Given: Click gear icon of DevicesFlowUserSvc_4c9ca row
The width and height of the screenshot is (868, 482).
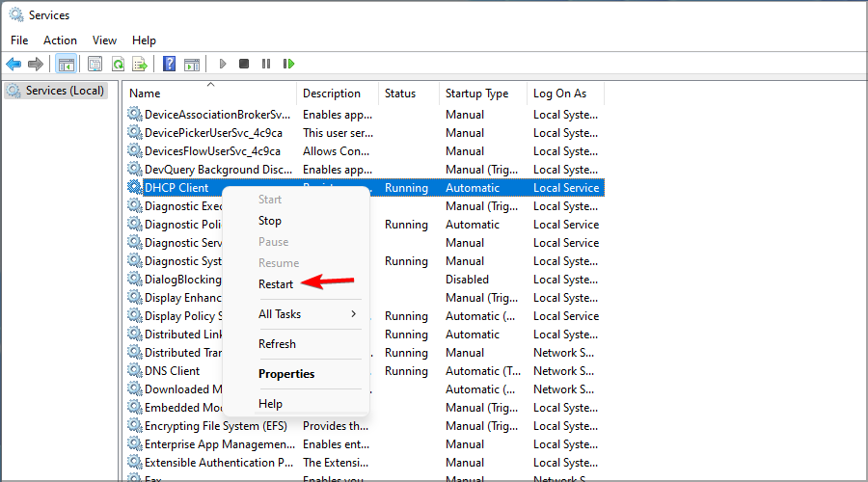Looking at the screenshot, I should [x=134, y=150].
